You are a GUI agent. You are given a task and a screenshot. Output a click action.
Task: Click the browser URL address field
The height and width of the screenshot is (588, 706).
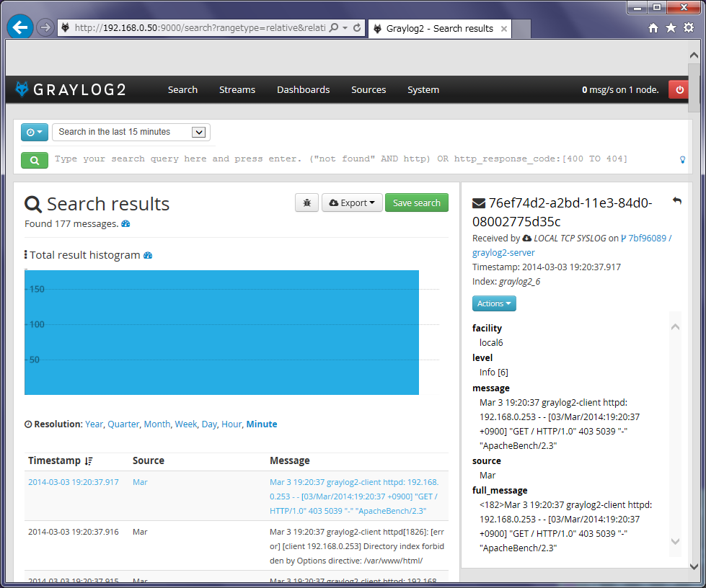(200, 28)
